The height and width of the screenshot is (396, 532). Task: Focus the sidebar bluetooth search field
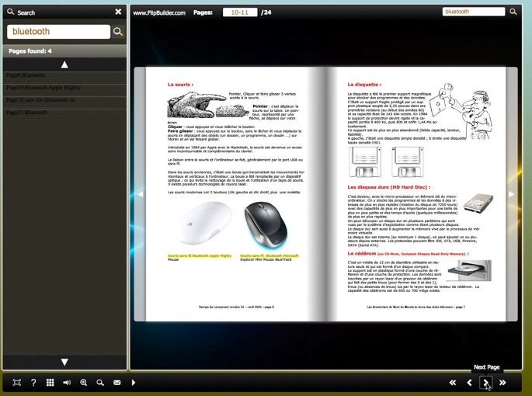[59, 32]
